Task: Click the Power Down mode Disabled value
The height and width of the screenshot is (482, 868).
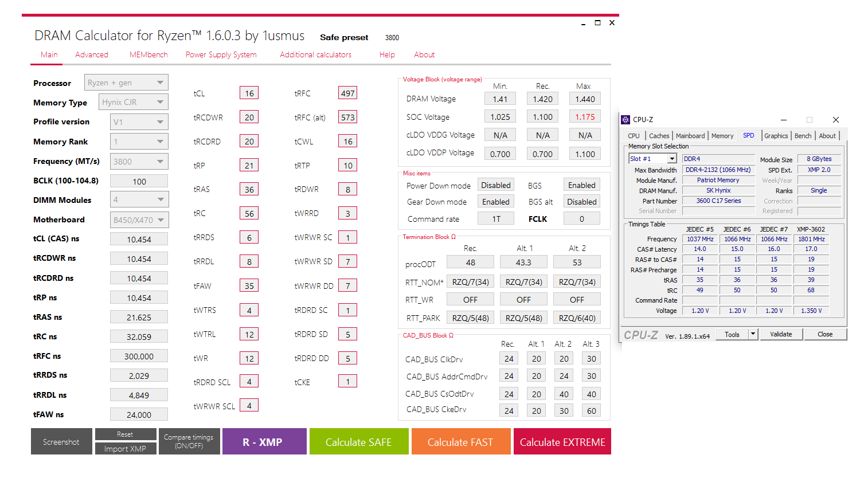Action: 496,185
